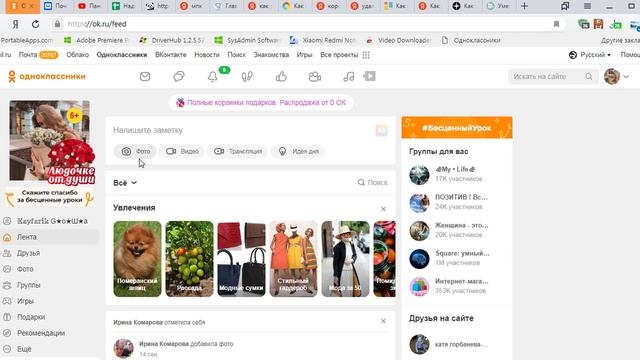Viewport: 640px width, 360px height.
Task: Open the Новости link in top bar
Action: click(207, 55)
